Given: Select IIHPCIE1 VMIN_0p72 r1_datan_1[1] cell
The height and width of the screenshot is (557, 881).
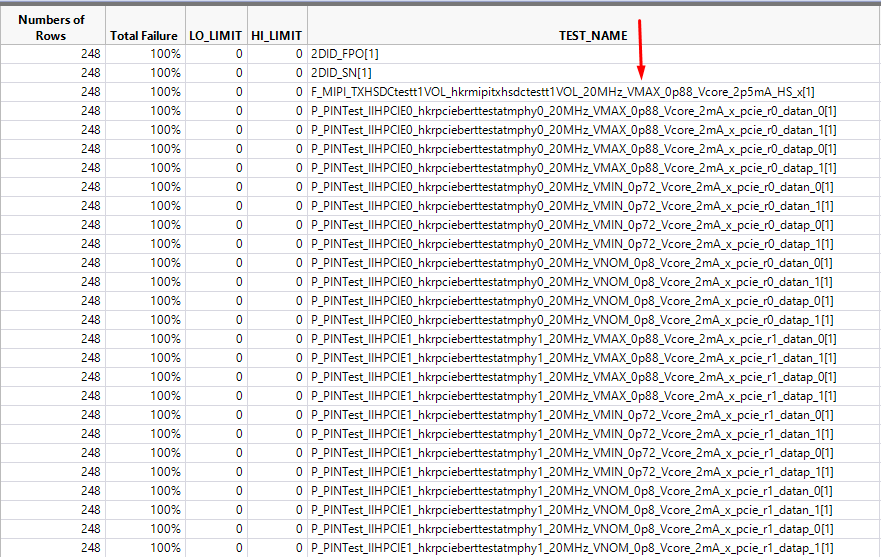Looking at the screenshot, I should tap(593, 434).
